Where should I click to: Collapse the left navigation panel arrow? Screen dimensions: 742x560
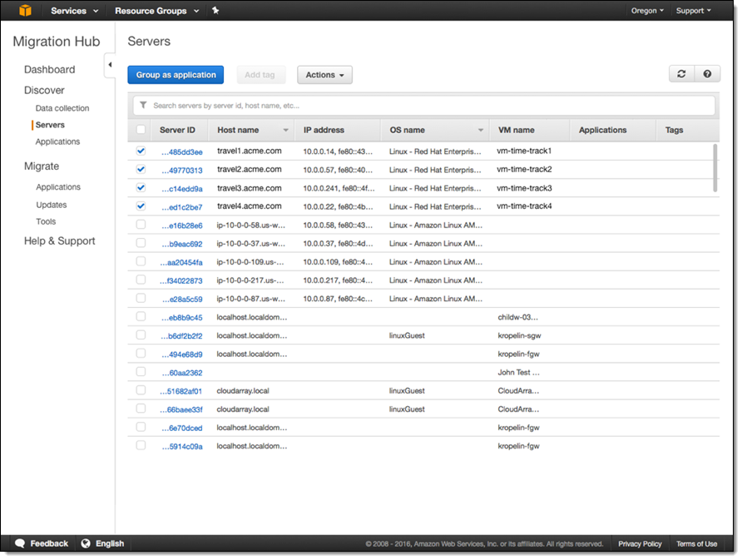pos(110,65)
